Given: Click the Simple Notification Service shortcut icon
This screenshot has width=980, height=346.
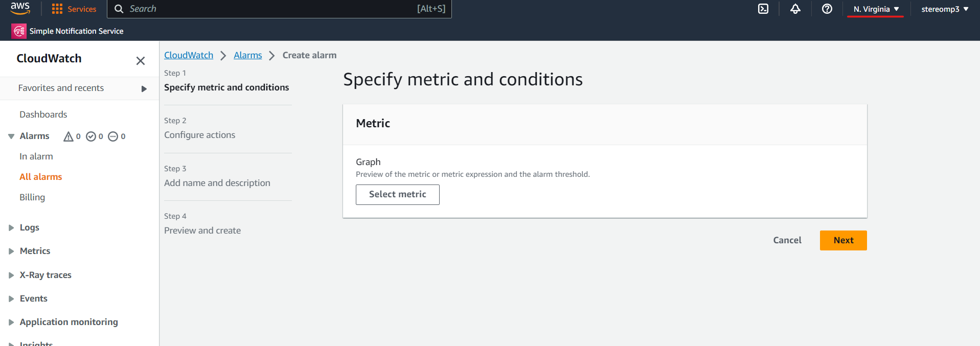Looking at the screenshot, I should tap(19, 31).
